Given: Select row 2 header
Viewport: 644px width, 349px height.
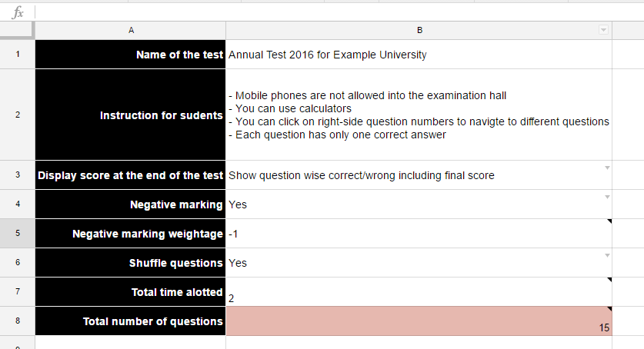Looking at the screenshot, I should (x=18, y=115).
